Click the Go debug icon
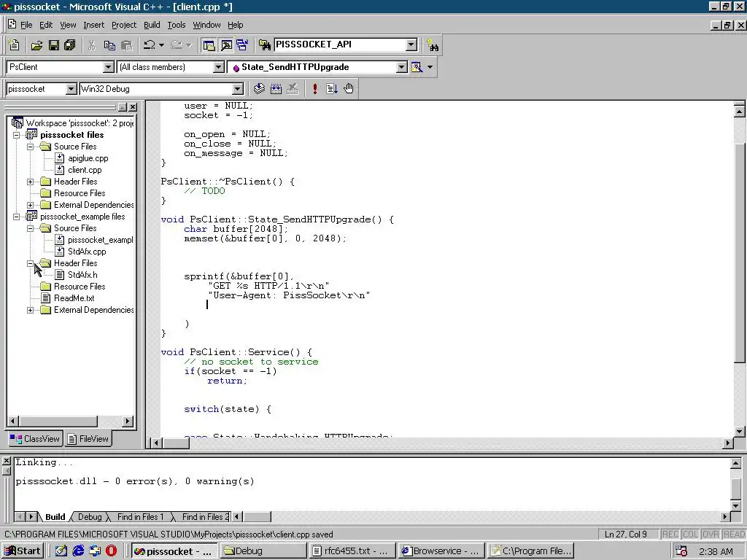747x560 pixels. (332, 88)
